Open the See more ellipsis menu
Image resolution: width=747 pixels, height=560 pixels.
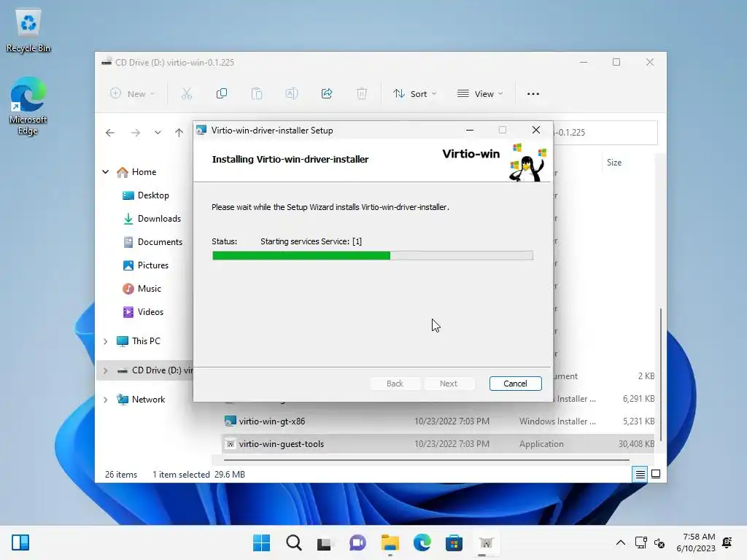pyautogui.click(x=533, y=94)
